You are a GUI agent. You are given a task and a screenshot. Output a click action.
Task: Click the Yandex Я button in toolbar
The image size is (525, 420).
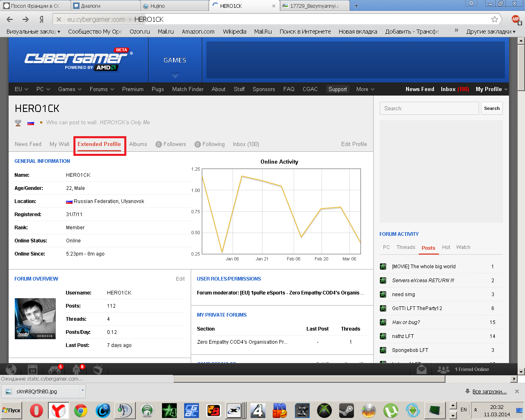41,19
